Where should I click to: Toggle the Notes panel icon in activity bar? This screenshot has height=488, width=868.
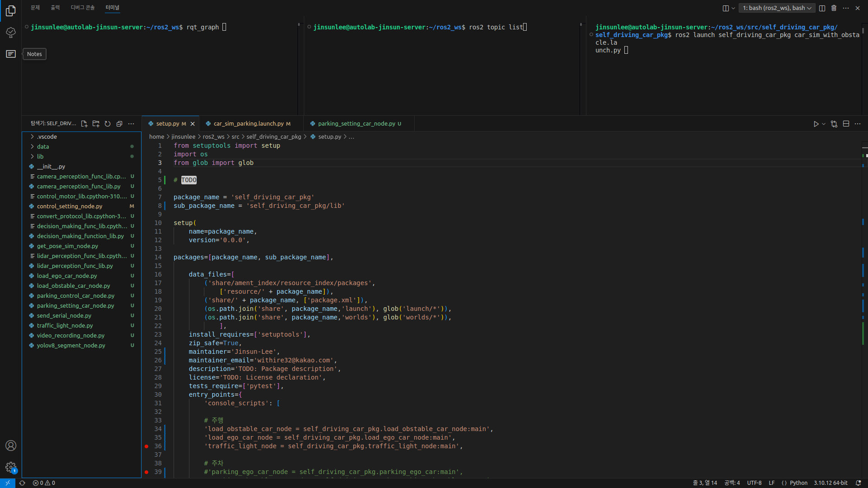click(11, 54)
